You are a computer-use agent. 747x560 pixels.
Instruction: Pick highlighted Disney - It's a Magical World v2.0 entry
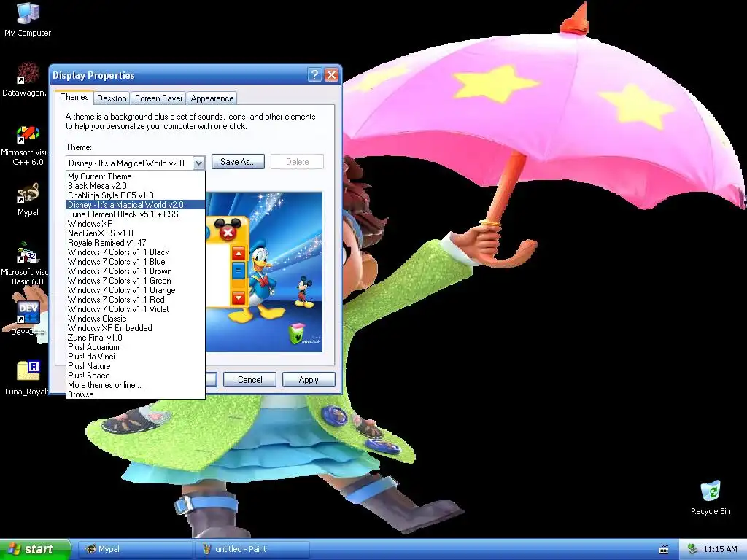(135, 205)
